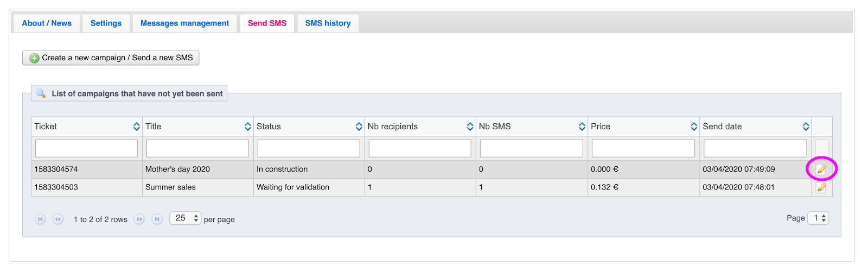
Task: Sort campaigns by Status column
Action: coord(359,127)
